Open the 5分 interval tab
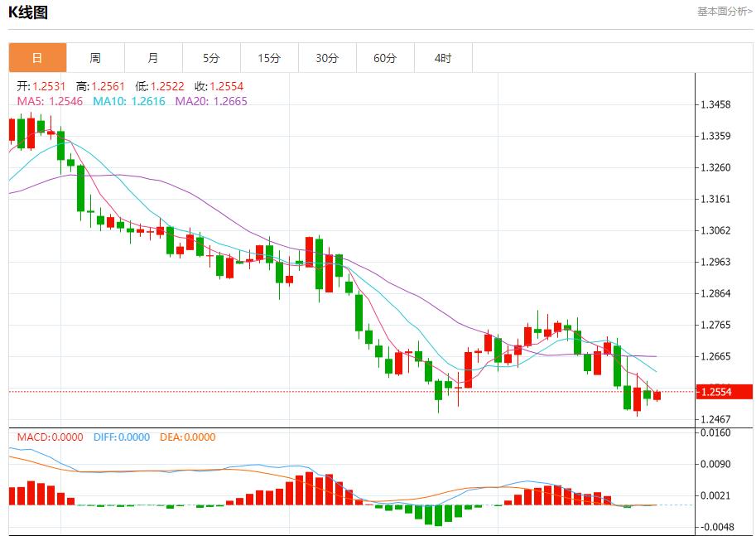 (211, 58)
